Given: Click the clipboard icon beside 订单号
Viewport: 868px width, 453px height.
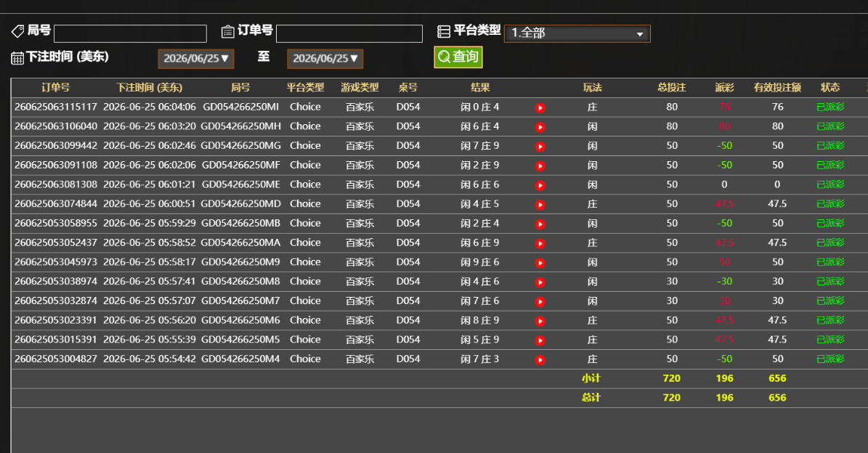Looking at the screenshot, I should (x=227, y=31).
